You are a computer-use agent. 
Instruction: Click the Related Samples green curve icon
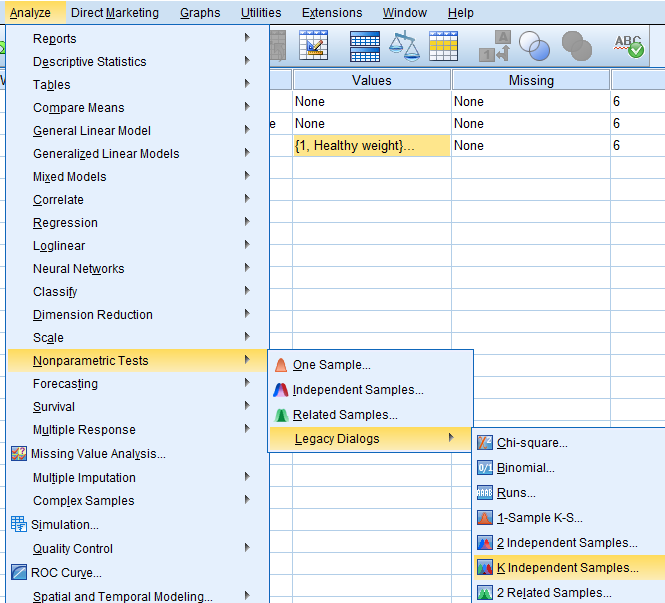click(x=281, y=415)
